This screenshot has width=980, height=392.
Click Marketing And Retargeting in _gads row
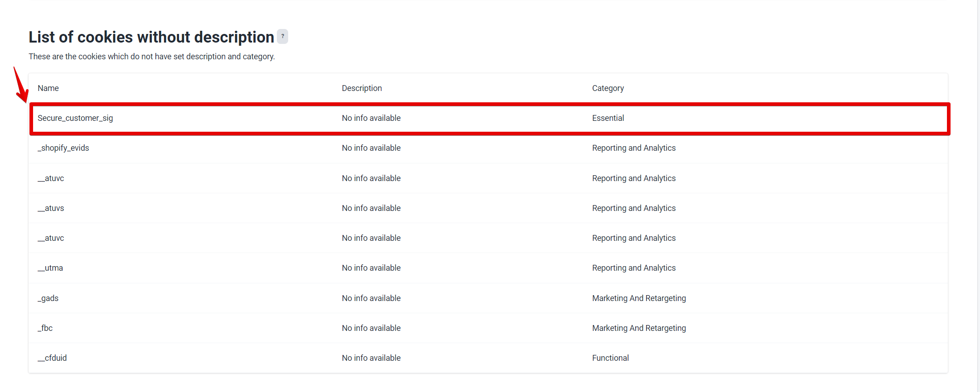click(639, 298)
